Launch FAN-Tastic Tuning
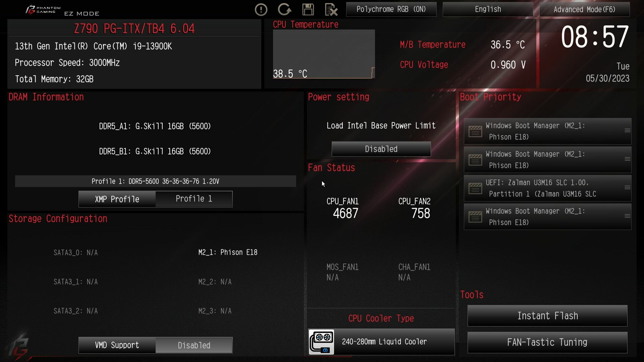The width and height of the screenshot is (644, 362). (547, 342)
